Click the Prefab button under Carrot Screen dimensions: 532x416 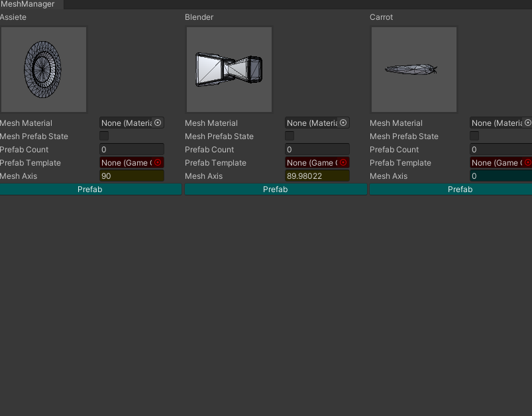pyautogui.click(x=451, y=189)
